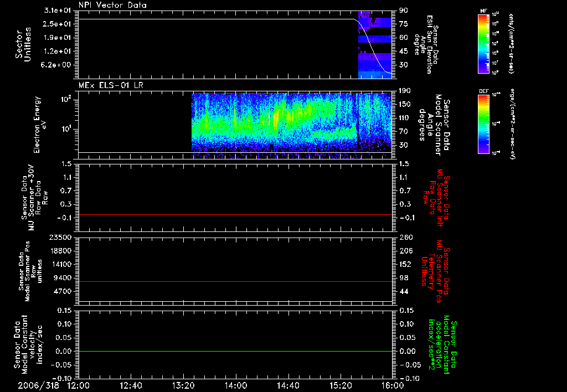This screenshot has width=567, height=392.
Task: Click the "9400" scanner position tick label
Action: (x=63, y=278)
